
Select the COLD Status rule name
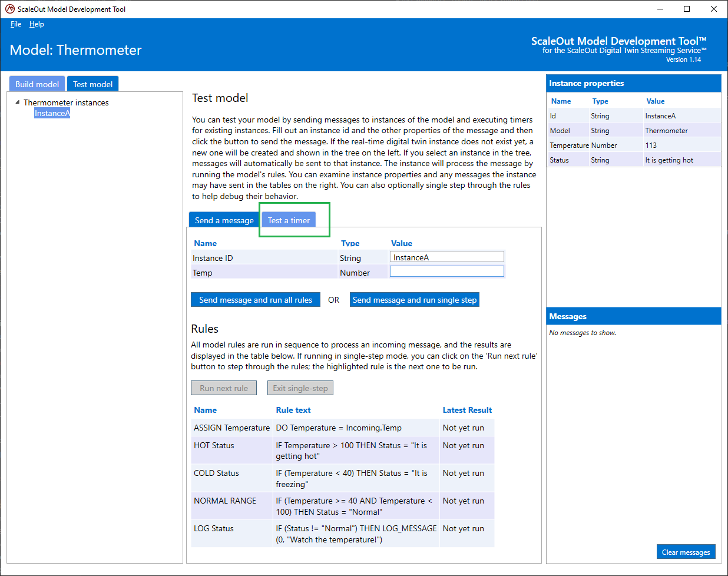pos(216,473)
